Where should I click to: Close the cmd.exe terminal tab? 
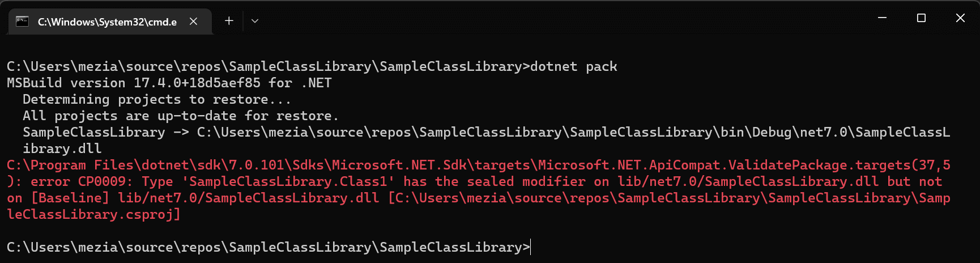193,22
